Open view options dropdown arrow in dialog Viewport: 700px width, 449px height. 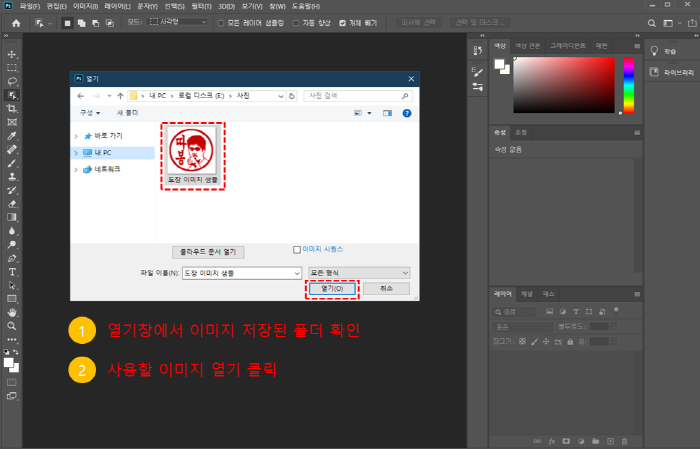369,113
